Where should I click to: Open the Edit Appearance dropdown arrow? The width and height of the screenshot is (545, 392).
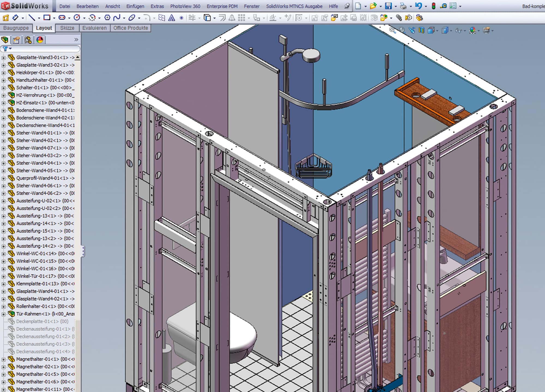(478, 31)
